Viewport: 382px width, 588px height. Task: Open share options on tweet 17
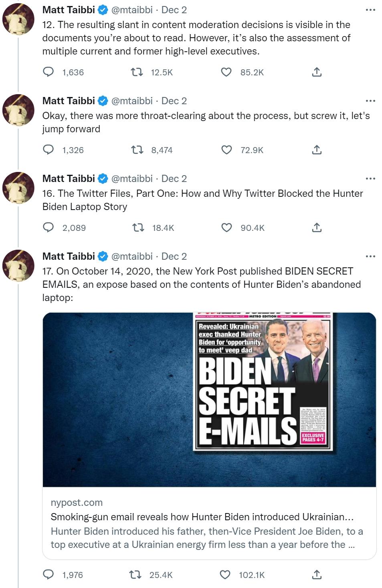click(x=317, y=575)
